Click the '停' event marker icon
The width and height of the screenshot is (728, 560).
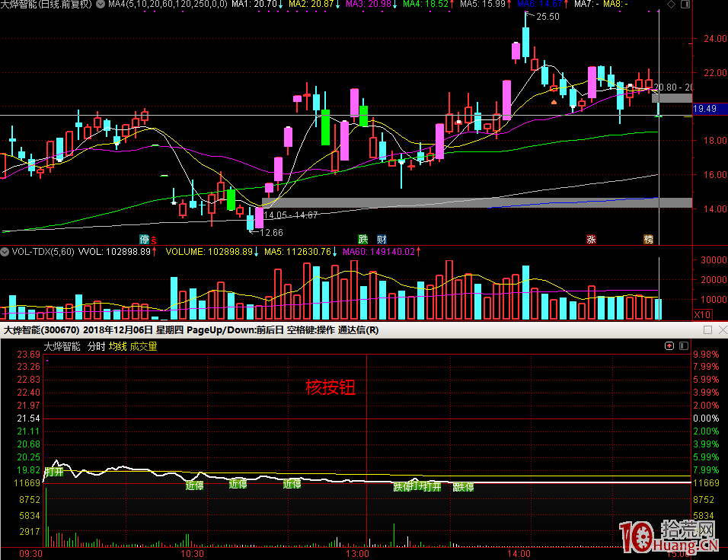(x=144, y=239)
